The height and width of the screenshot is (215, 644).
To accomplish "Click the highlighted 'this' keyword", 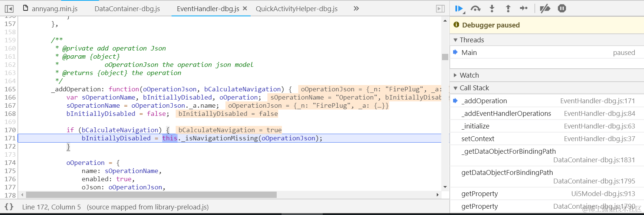I will tap(170, 138).
